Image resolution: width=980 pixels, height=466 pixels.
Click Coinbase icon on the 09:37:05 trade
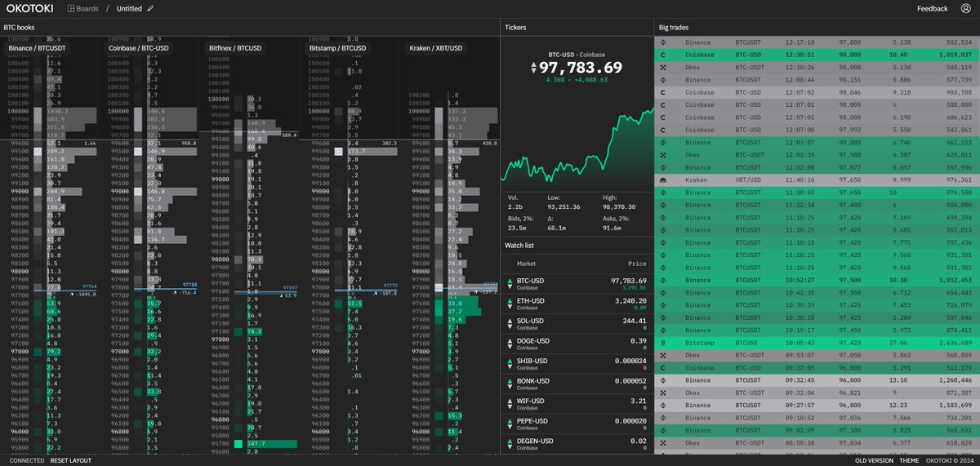(664, 368)
